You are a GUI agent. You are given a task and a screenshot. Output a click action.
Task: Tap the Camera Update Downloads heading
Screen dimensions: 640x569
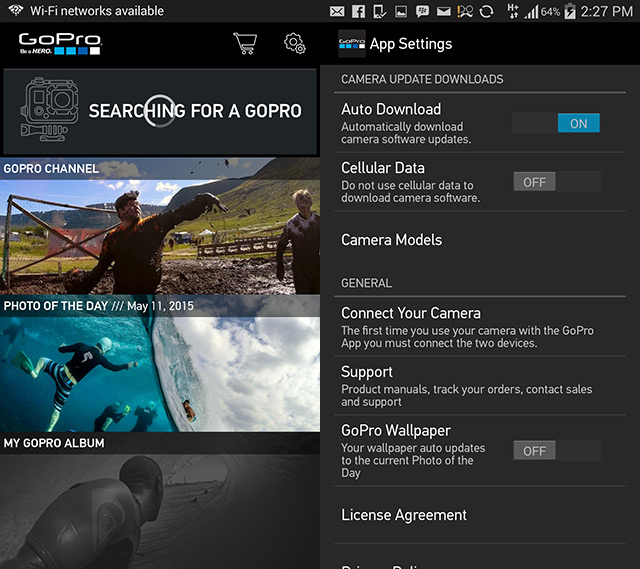pyautogui.click(x=422, y=79)
